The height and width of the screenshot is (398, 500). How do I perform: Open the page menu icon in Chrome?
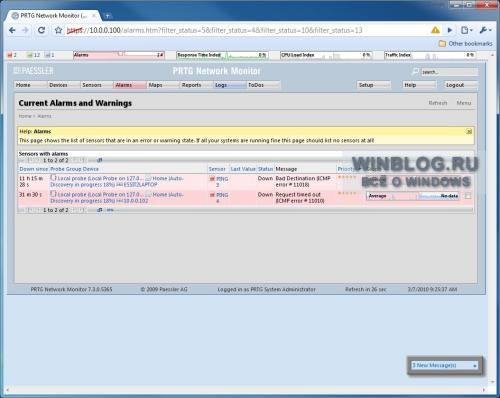click(x=466, y=30)
